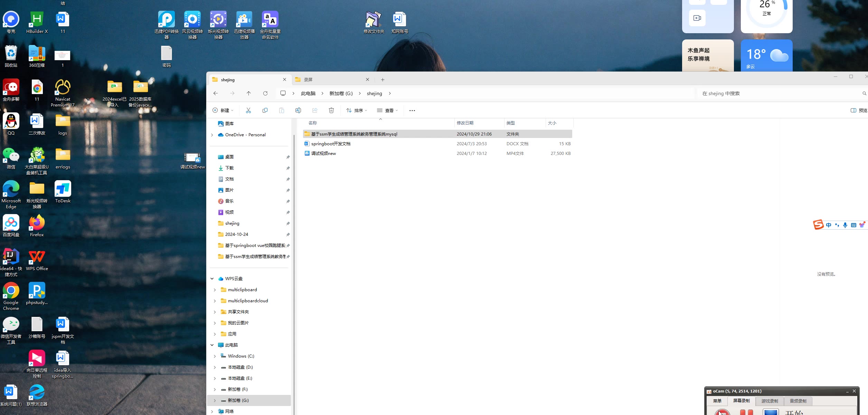Image resolution: width=868 pixels, height=415 pixels.
Task: Click the Refresh button in Explorer
Action: 265,93
